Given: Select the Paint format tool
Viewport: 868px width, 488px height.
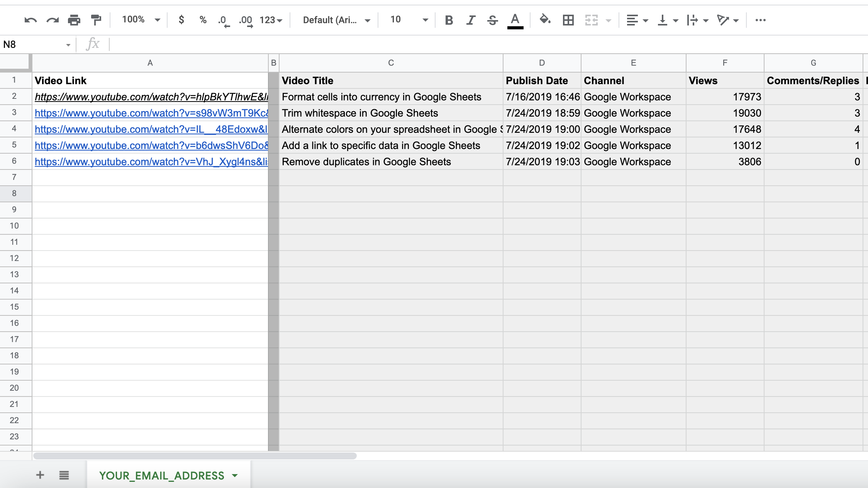Looking at the screenshot, I should click(x=96, y=20).
